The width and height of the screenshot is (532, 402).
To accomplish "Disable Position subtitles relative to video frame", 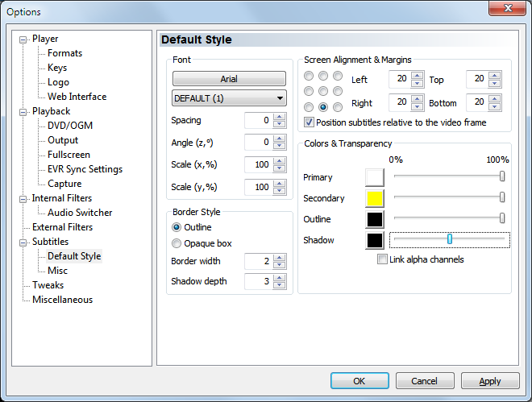I will coord(310,122).
